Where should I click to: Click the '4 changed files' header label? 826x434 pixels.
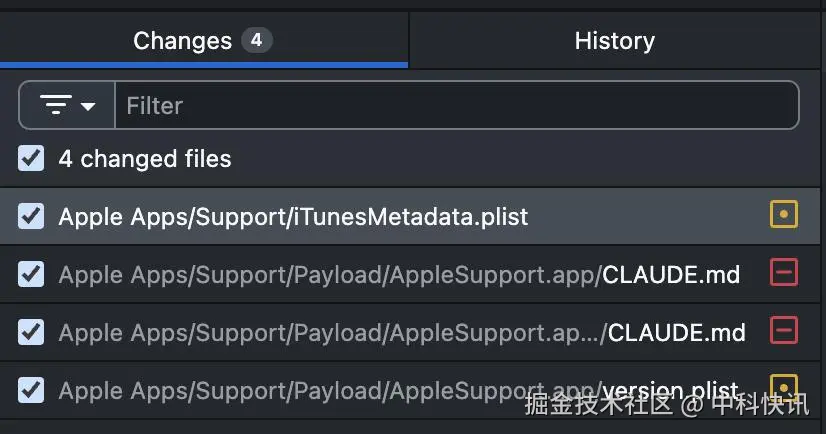coord(145,159)
